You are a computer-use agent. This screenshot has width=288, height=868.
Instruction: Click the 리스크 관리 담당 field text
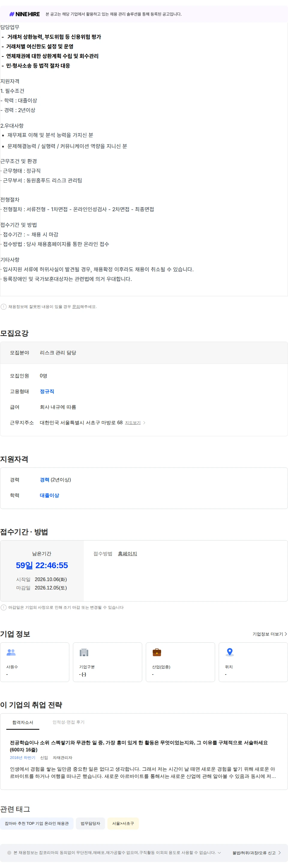[58, 352]
